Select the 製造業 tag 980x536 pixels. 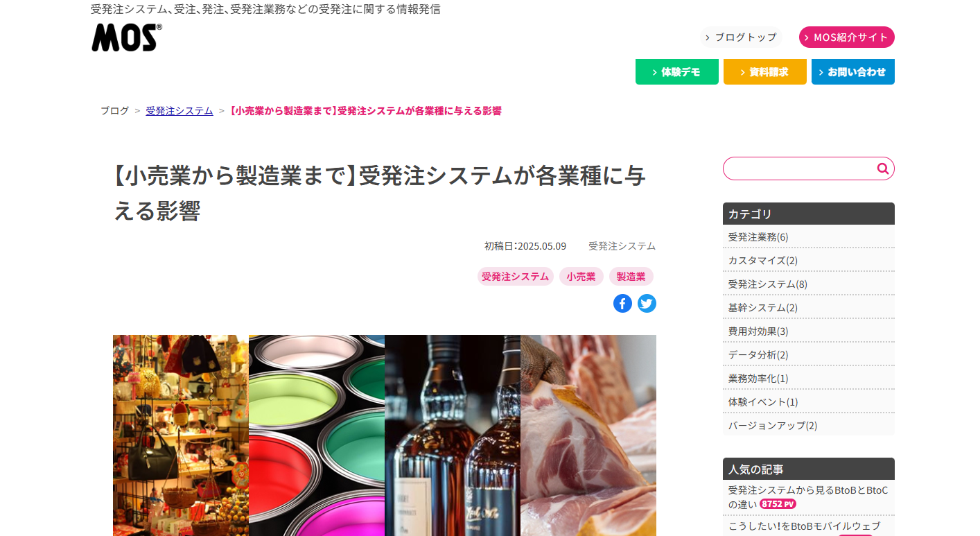point(631,277)
